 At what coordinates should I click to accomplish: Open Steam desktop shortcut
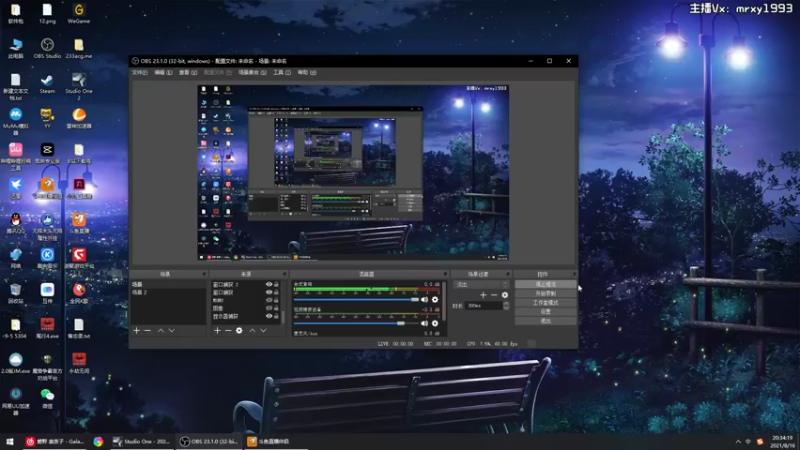pyautogui.click(x=47, y=84)
